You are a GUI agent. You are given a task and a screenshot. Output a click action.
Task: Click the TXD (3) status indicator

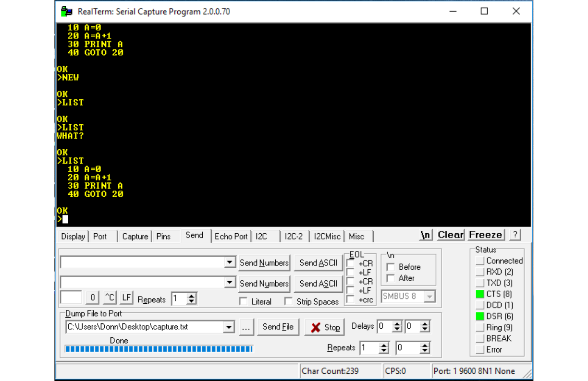479,283
